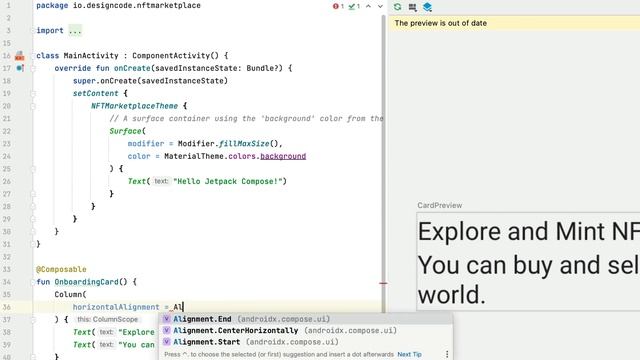This screenshot has height=360, width=640.
Task: Click the MainActivity class name
Action: point(91,56)
